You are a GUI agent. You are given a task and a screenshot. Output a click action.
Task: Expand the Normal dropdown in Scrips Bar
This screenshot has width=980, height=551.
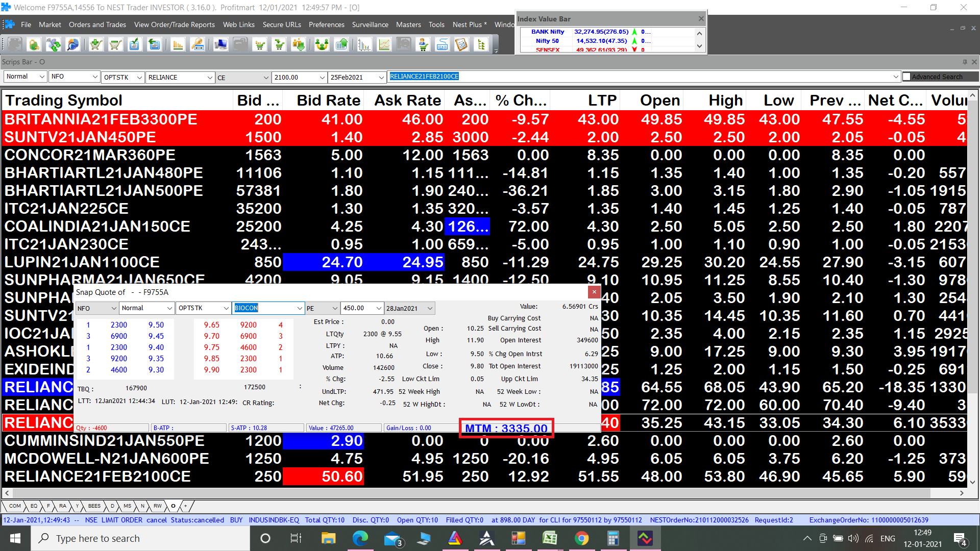pos(42,77)
